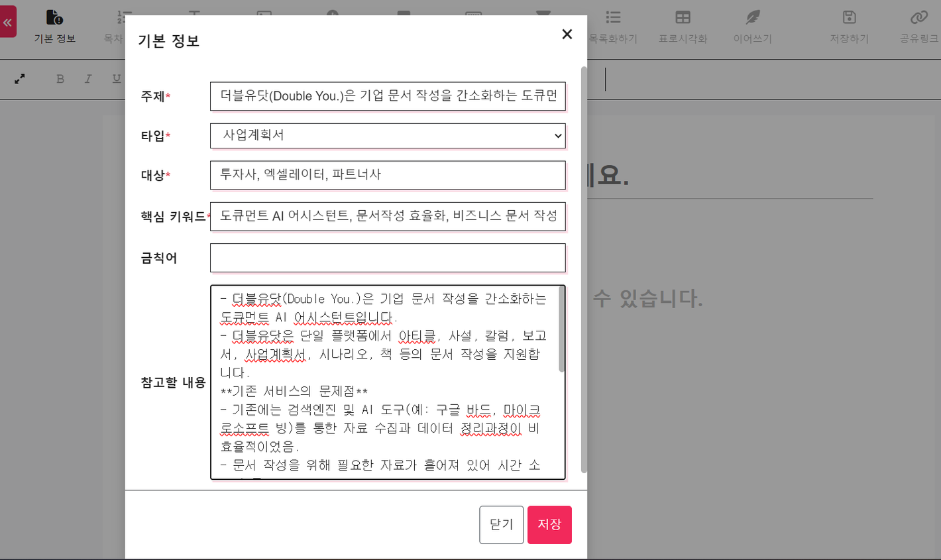Click the pink 저장 button

(x=549, y=525)
